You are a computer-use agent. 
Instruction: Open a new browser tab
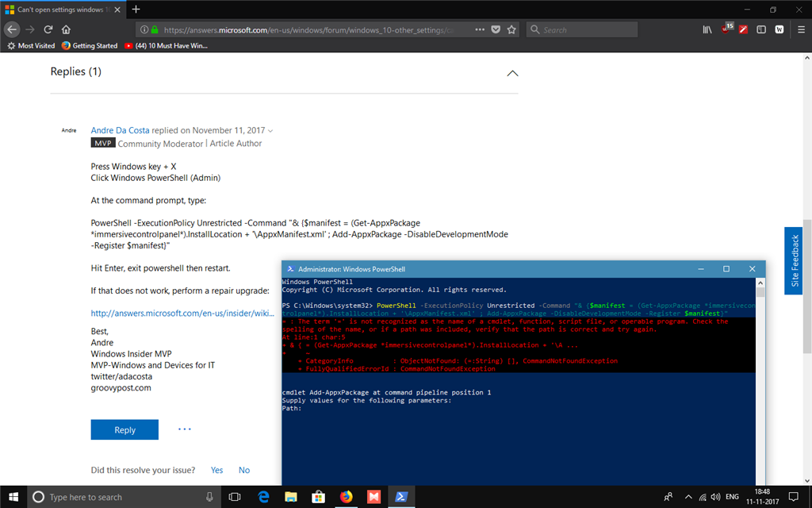(136, 10)
